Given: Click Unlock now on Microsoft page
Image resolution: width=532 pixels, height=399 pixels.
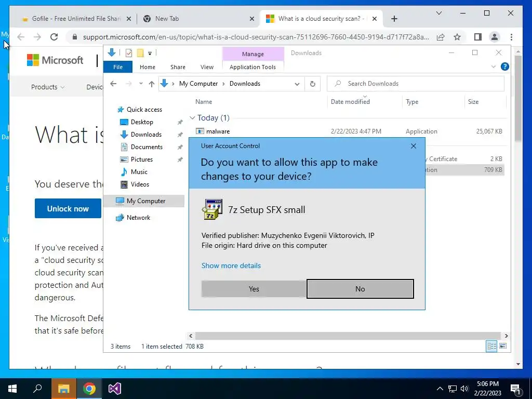Looking at the screenshot, I should coord(68,209).
